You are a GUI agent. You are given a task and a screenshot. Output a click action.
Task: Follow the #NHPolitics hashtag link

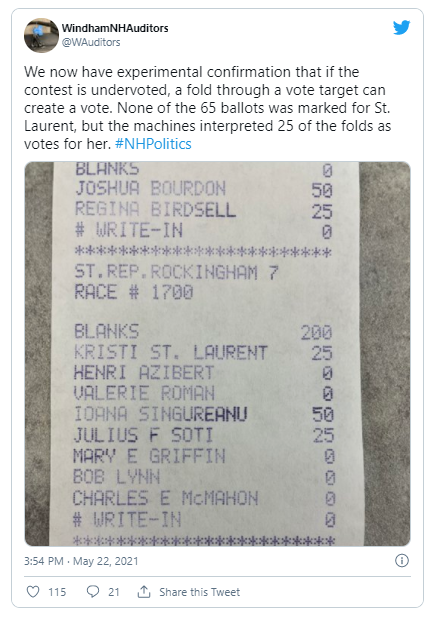(153, 144)
